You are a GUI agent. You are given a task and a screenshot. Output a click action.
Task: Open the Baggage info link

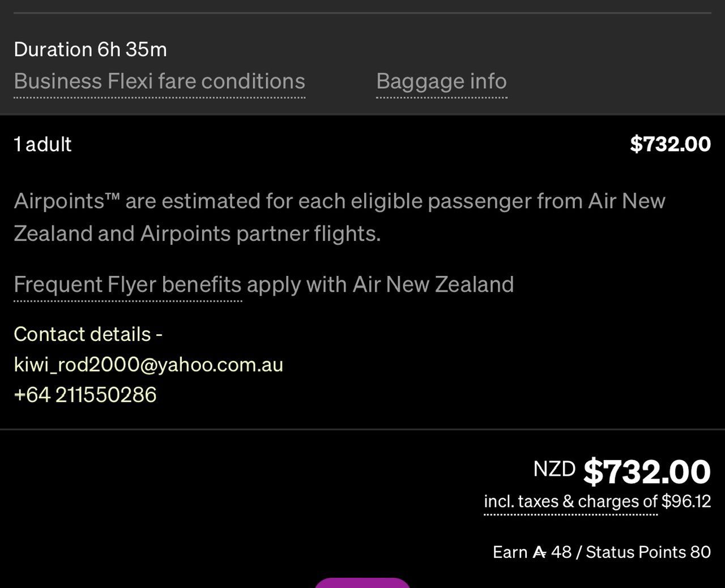click(x=441, y=82)
